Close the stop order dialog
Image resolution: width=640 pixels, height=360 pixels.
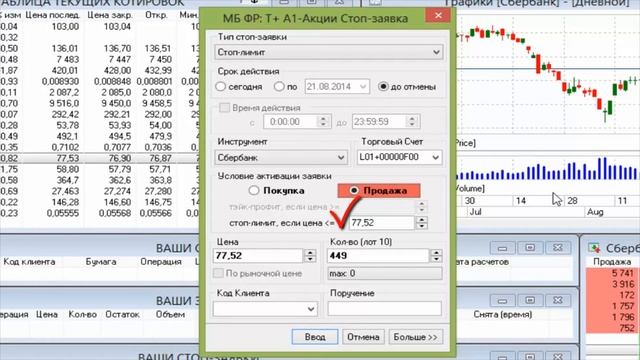[438, 16]
